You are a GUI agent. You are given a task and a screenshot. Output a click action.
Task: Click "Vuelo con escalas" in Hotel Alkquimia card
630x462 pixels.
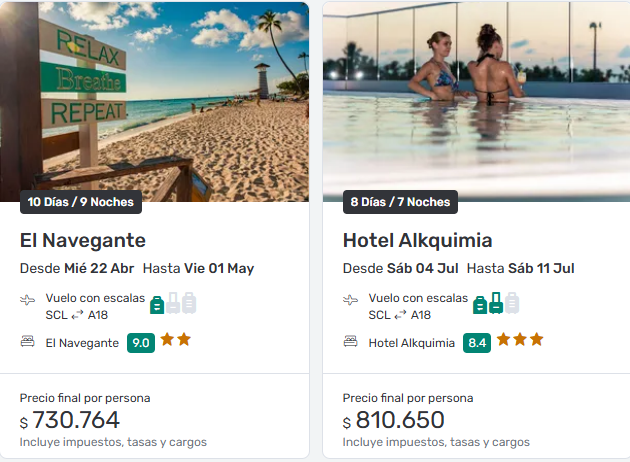(x=418, y=298)
